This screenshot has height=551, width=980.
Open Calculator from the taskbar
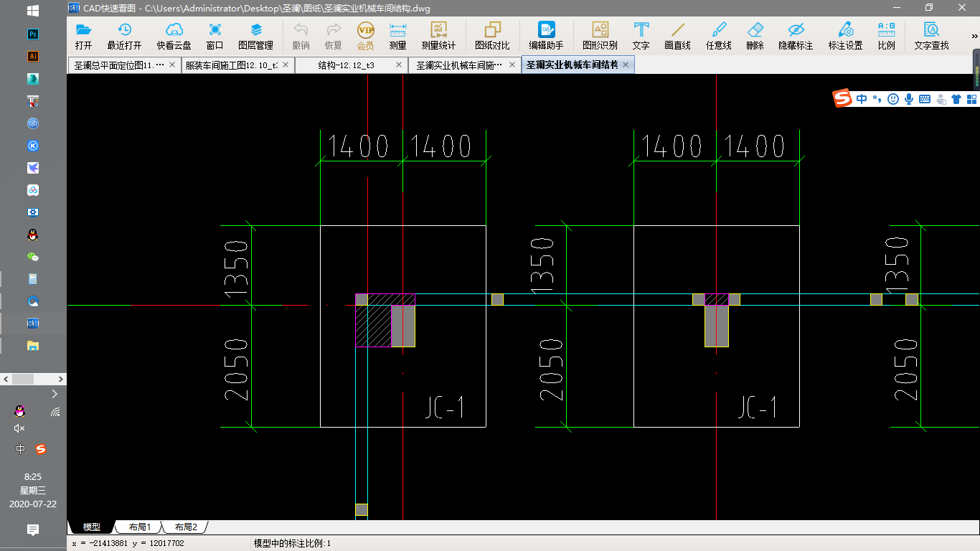click(33, 279)
